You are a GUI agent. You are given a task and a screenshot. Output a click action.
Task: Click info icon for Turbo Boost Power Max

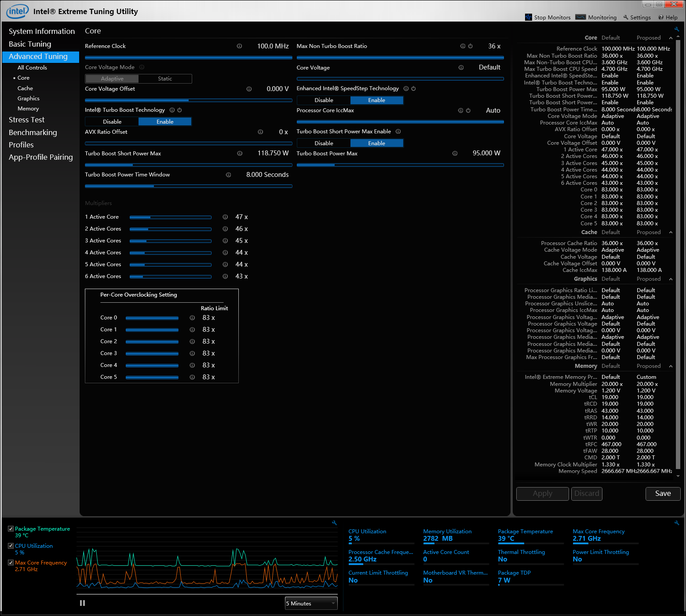(x=455, y=154)
